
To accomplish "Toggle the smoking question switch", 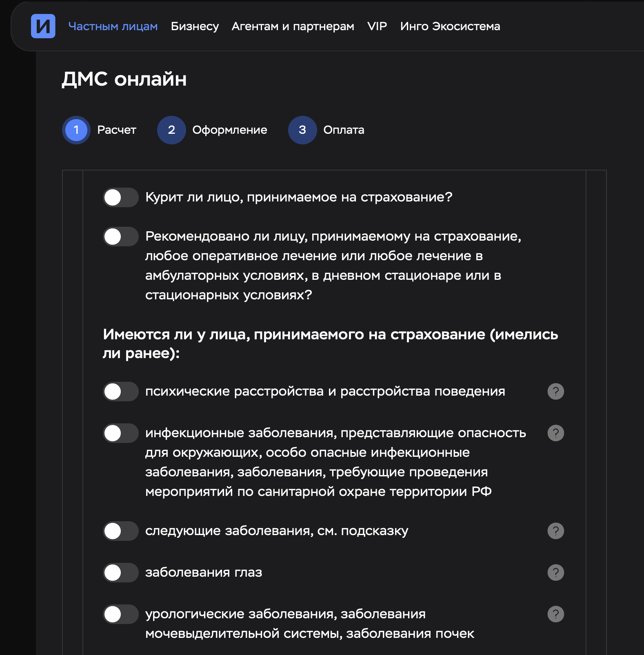I will click(121, 197).
